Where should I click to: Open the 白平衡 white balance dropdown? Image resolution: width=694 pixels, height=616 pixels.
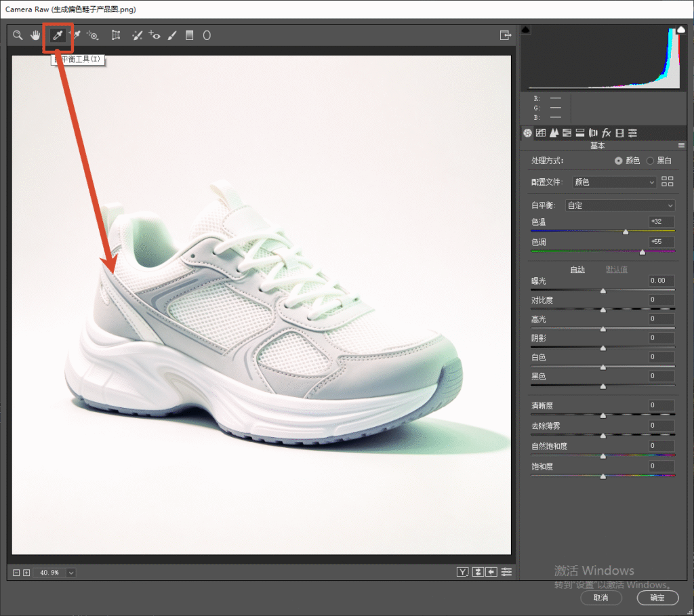[x=620, y=205]
